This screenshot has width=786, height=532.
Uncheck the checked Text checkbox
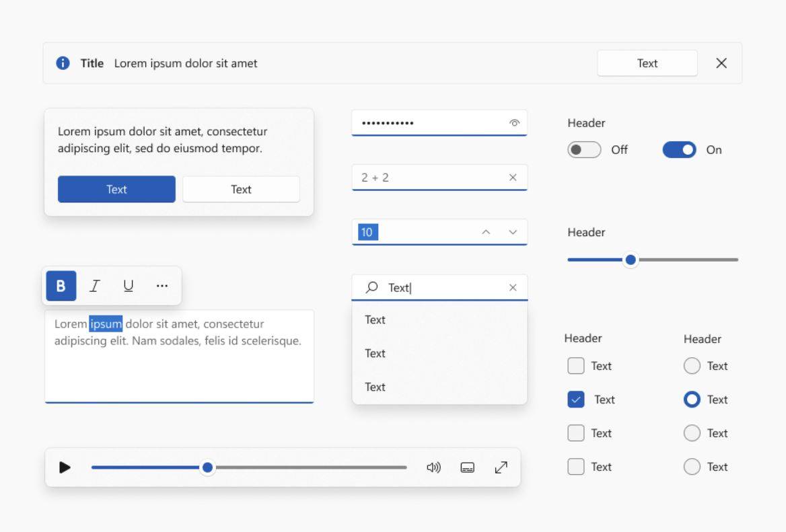click(576, 400)
